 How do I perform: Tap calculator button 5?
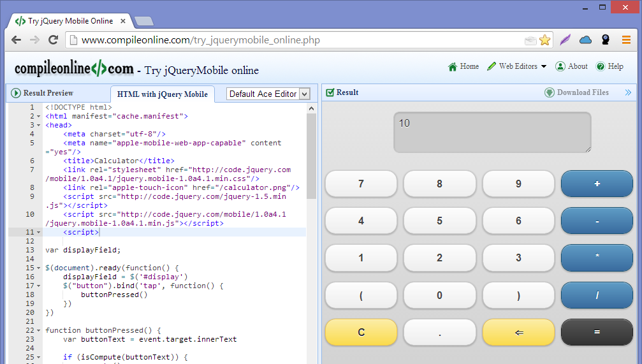[x=439, y=221]
